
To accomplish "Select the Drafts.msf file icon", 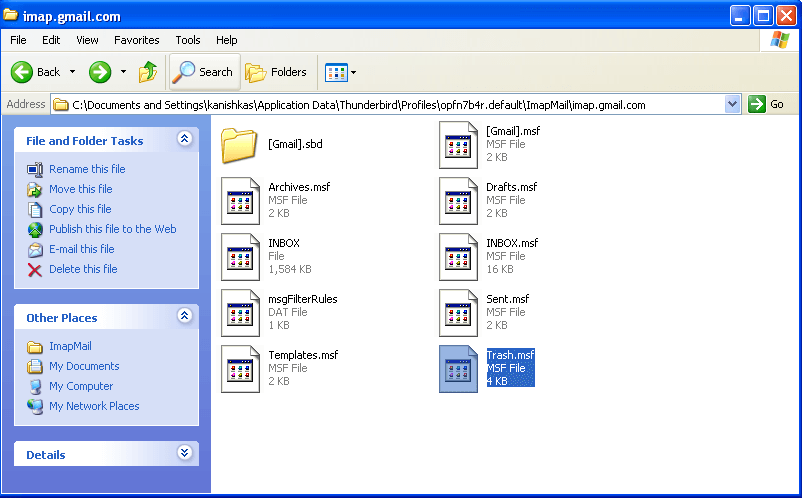I will (458, 201).
